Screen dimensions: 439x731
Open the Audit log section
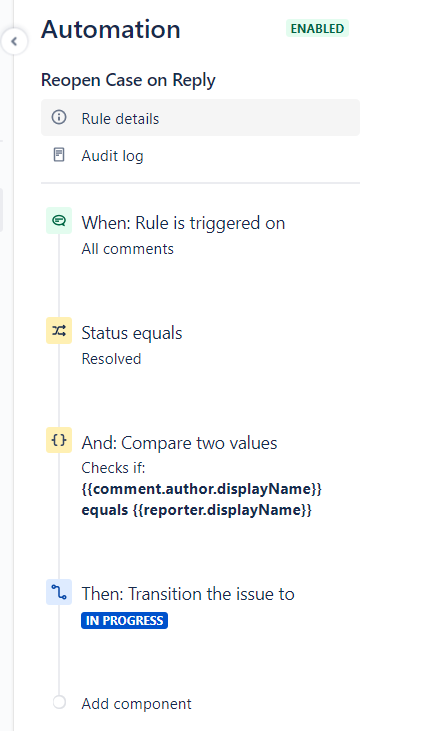200,155
